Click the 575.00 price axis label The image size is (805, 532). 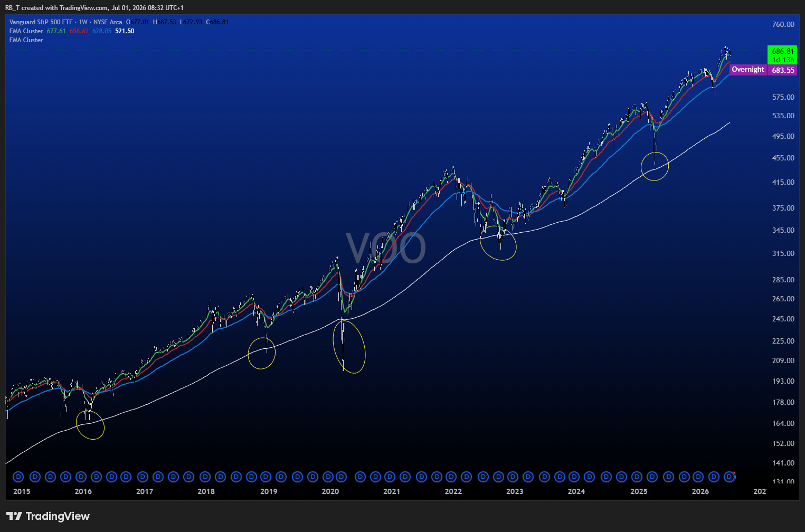click(783, 97)
